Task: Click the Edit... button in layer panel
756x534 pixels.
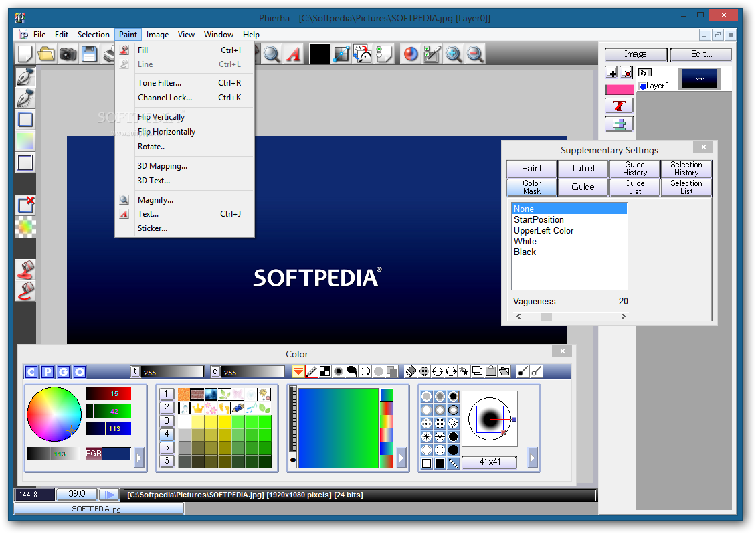Action: click(701, 54)
